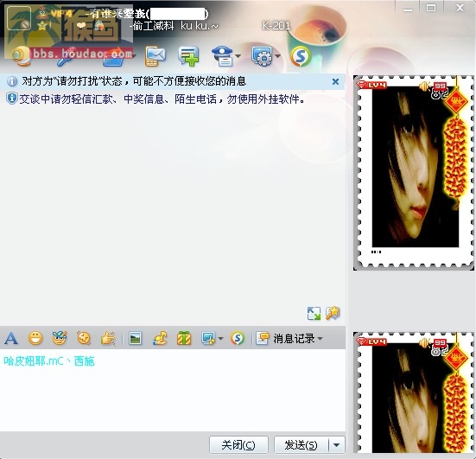The height and width of the screenshot is (459, 476).
Task: Expand the 消息记录 dropdown arrow
Action: click(x=320, y=338)
